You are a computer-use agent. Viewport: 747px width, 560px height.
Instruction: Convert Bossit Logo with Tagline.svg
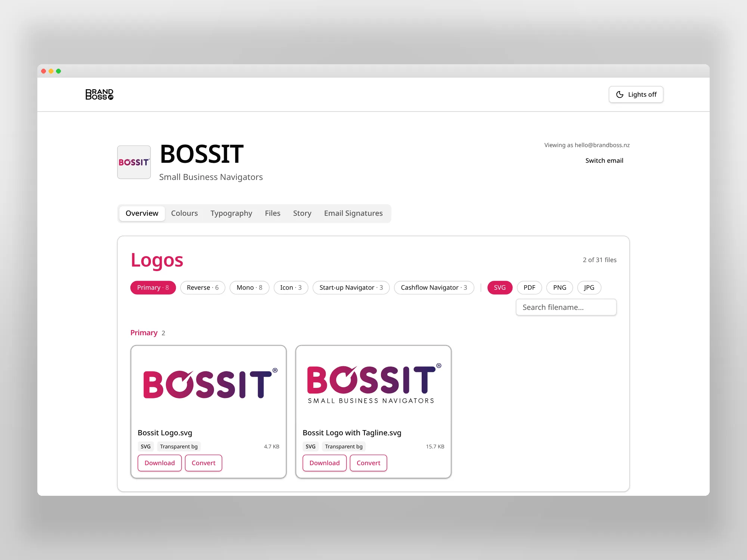(x=368, y=463)
